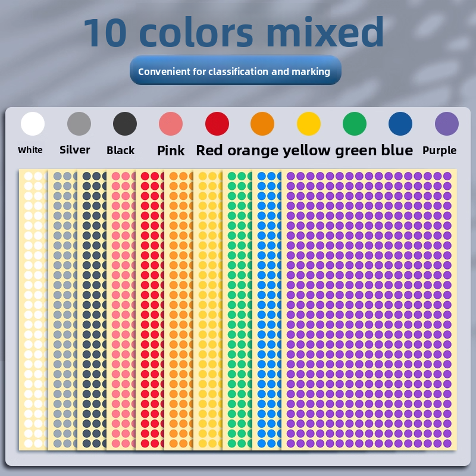Click the orange color circle
Screen dimensions: 476x476
click(262, 124)
